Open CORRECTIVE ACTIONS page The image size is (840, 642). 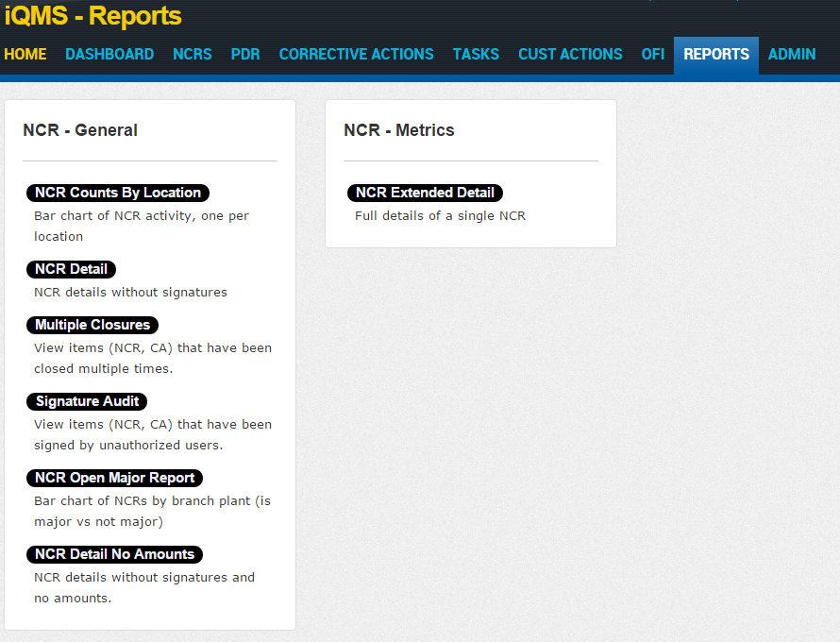coord(356,54)
